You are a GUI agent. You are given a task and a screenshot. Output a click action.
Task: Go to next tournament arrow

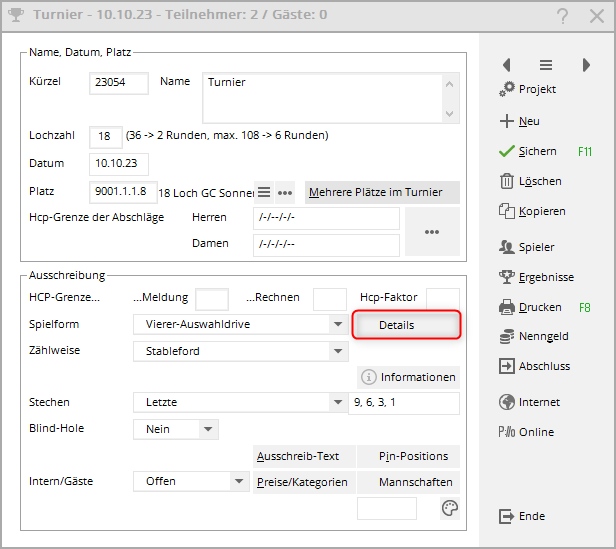(586, 65)
